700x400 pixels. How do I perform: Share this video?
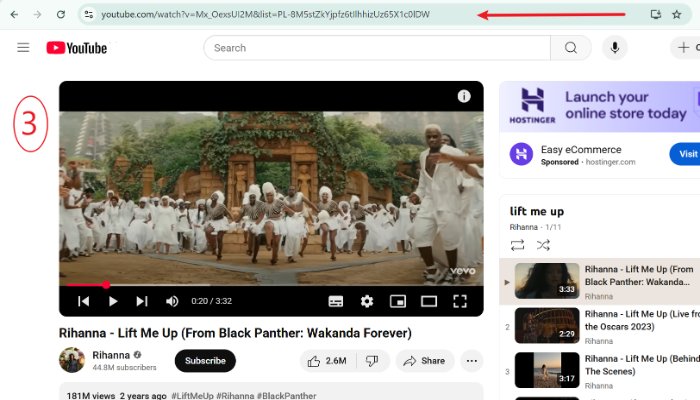coord(425,361)
